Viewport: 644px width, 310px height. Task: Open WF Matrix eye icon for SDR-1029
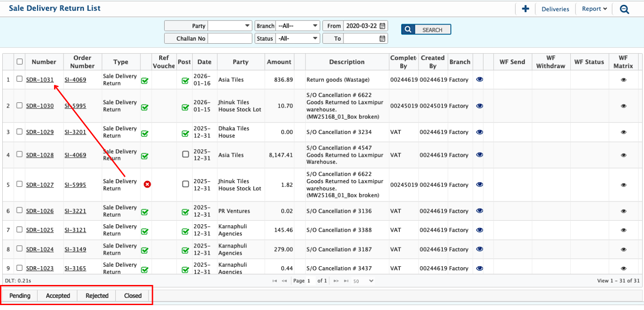[x=623, y=132]
